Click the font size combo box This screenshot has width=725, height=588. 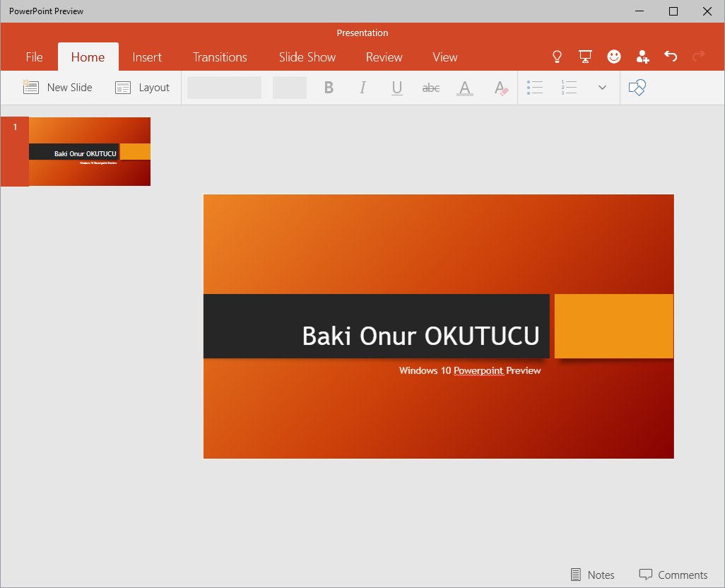[x=290, y=88]
